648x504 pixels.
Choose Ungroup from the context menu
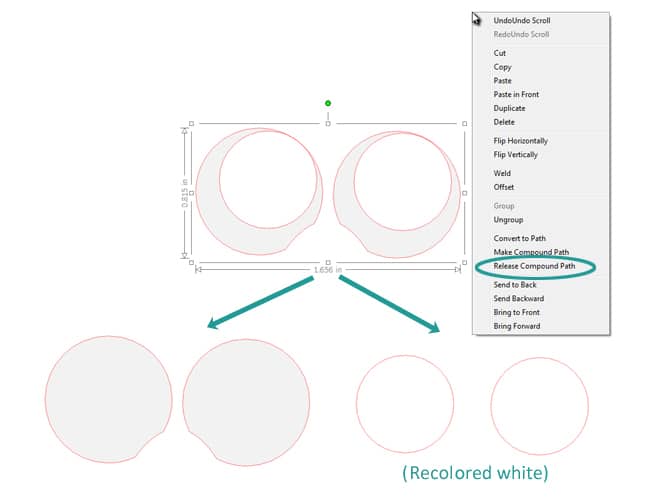508,220
